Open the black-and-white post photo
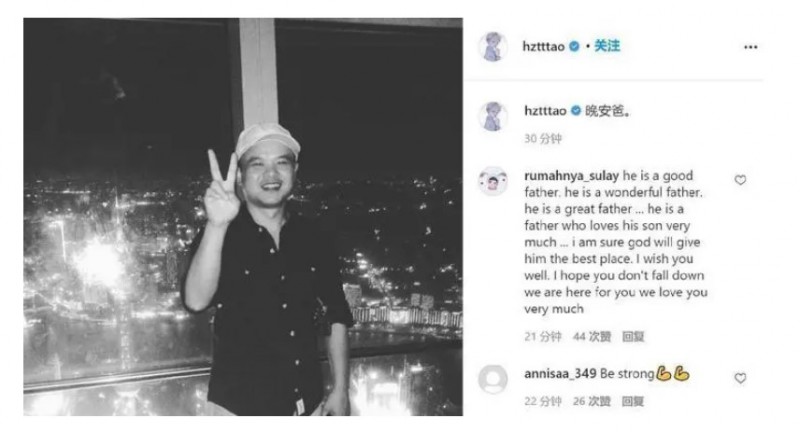The height and width of the screenshot is (432, 800). click(243, 217)
